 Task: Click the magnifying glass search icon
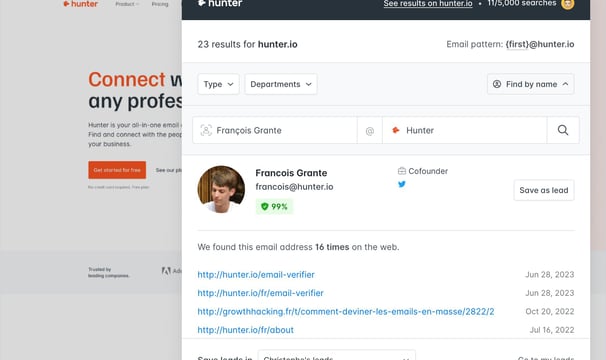pos(563,130)
